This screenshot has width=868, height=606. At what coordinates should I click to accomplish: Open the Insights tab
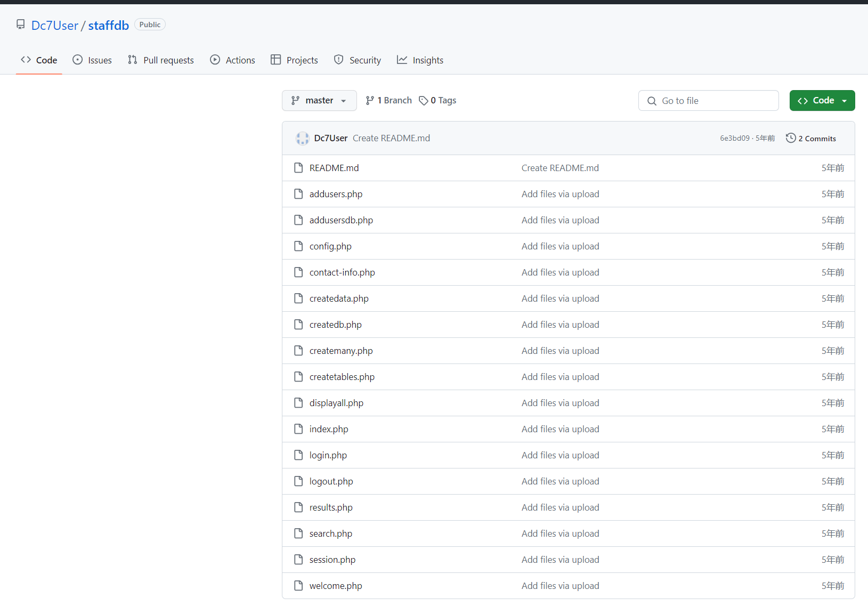(420, 60)
